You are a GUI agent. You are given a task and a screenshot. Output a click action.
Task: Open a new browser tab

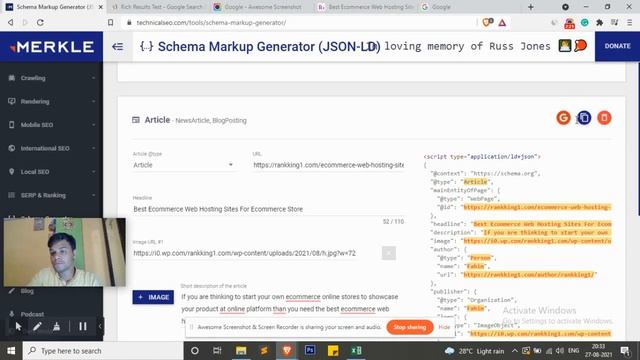[531, 7]
